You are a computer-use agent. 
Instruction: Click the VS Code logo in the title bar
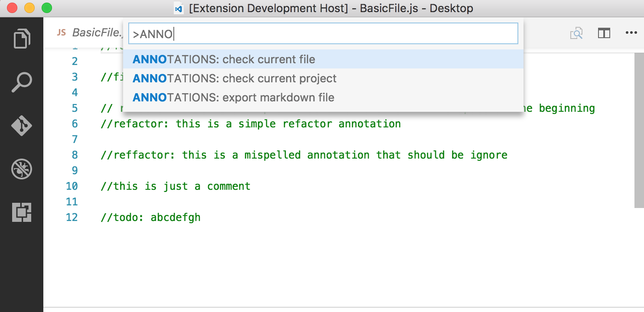(x=178, y=8)
